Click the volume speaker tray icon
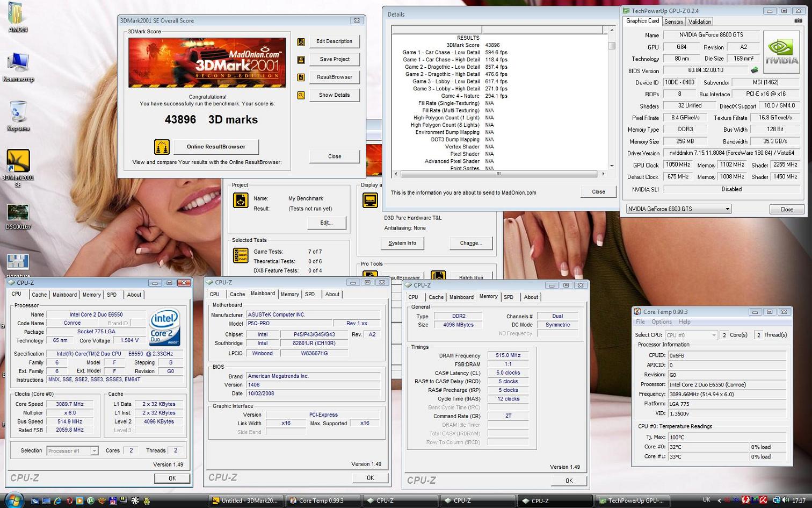Viewport: 812px width, 508px height. click(785, 500)
